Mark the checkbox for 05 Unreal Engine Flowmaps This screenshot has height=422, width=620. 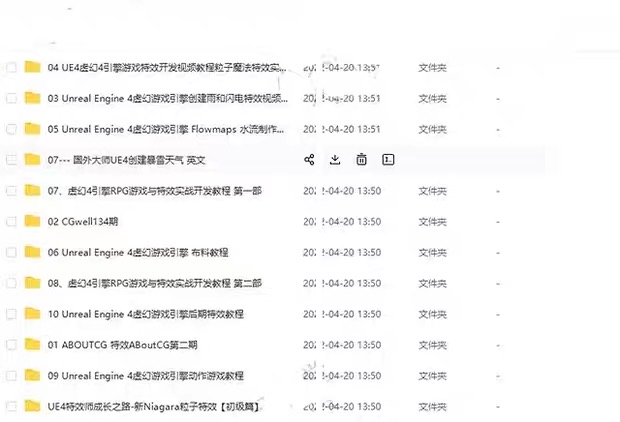click(x=11, y=130)
